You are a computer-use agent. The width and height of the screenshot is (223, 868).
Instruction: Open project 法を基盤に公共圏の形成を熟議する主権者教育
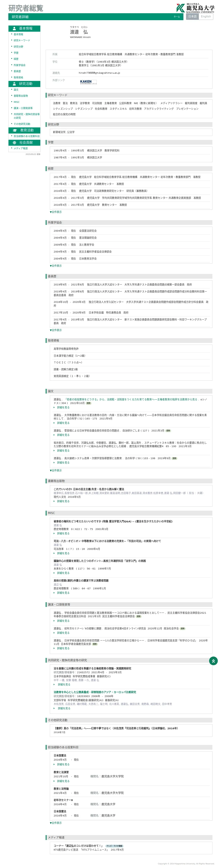(x=93, y=669)
